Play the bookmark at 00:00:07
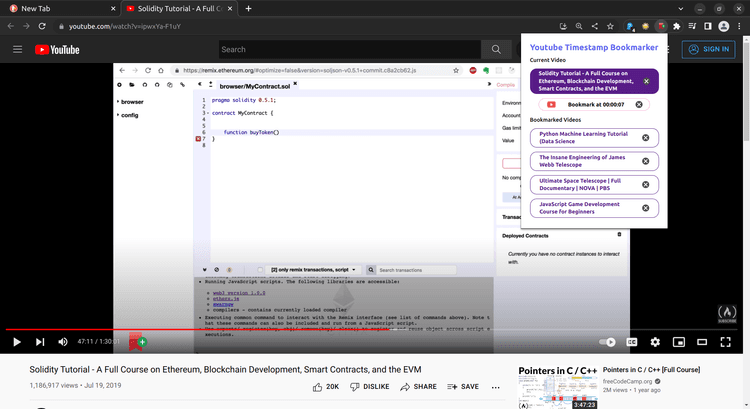 tap(551, 104)
